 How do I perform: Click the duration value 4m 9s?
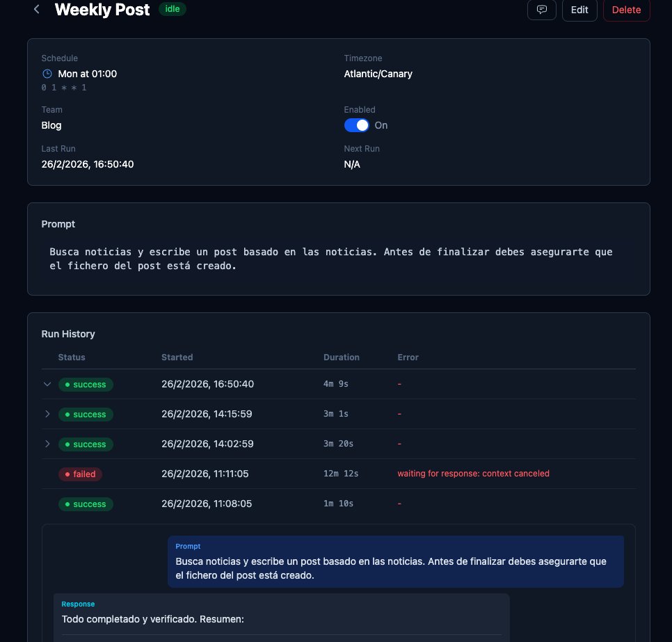pyautogui.click(x=335, y=384)
